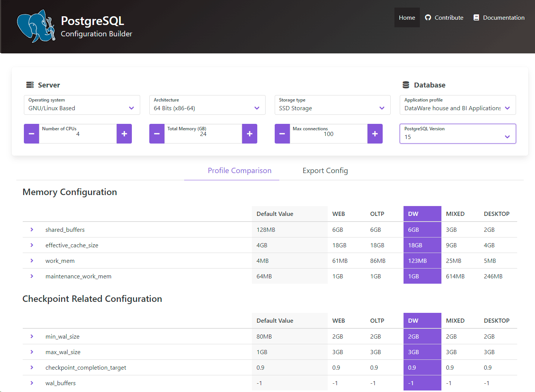This screenshot has height=392, width=535.
Task: Change the Application profile selection
Action: click(x=457, y=105)
